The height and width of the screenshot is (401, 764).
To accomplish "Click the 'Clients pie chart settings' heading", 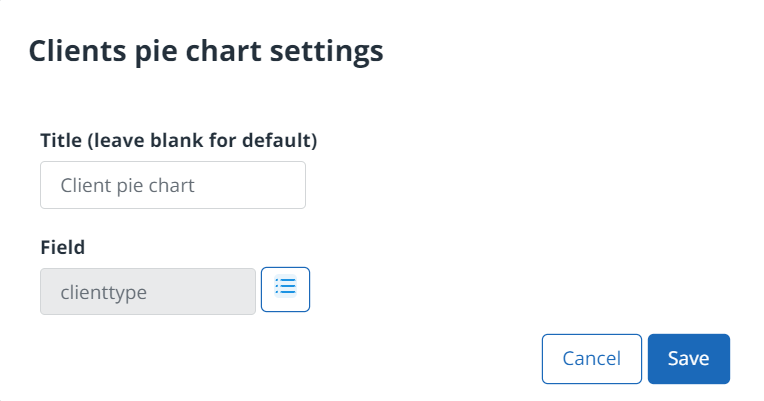I will click(206, 52).
